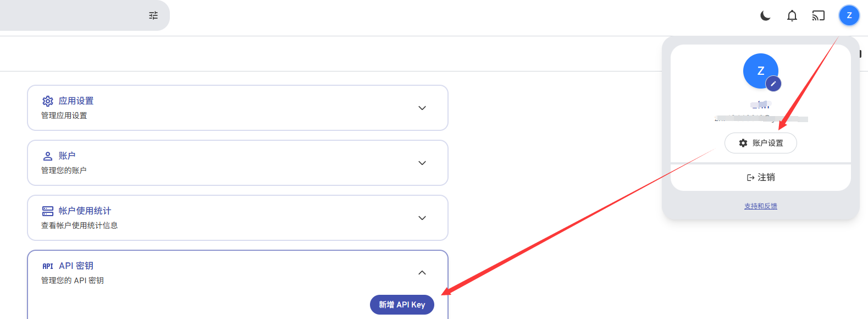
Task: Expand the 应用设置 section chevron
Action: pyautogui.click(x=422, y=108)
